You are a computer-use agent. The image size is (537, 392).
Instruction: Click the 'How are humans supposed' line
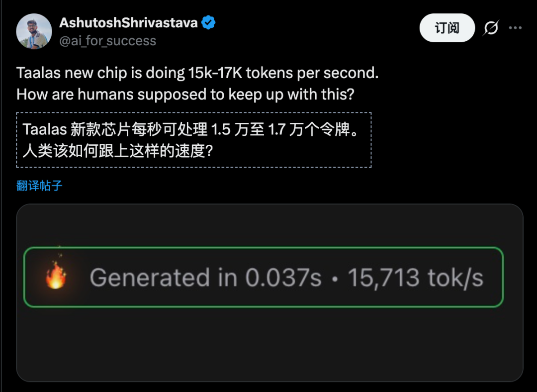[185, 94]
